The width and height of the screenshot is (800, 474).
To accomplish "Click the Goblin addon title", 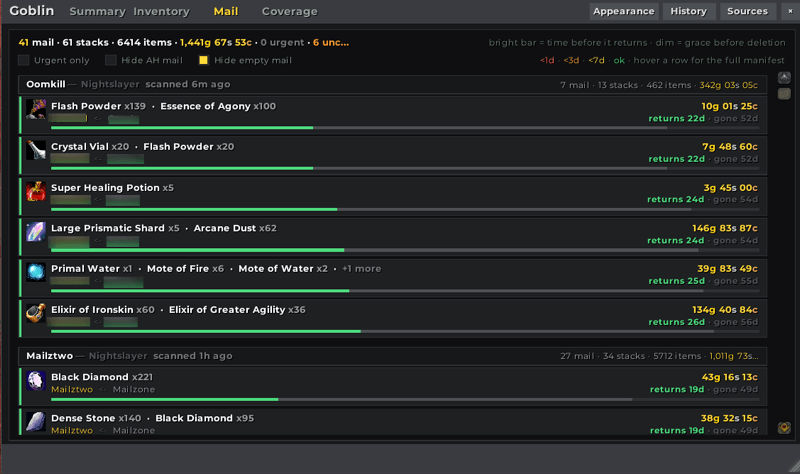I will click(x=32, y=11).
